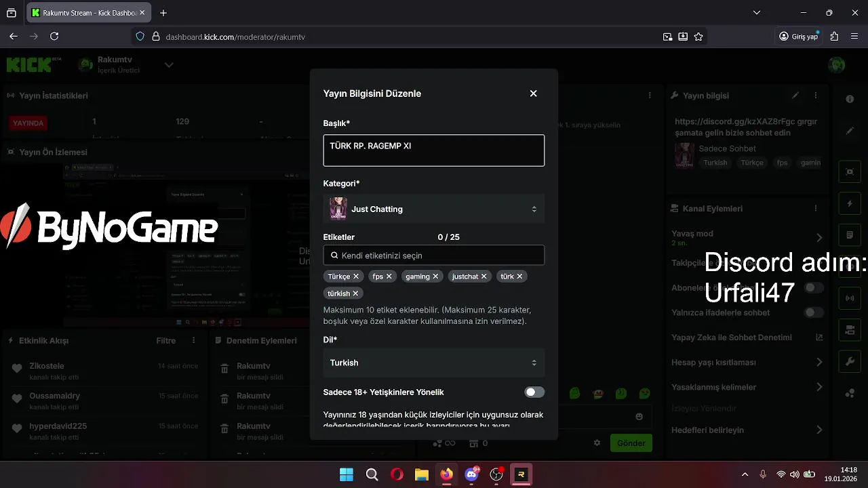Viewport: 868px width, 488px height.
Task: Close the Yayın Bilgisini Düzenle dialog
Action: [x=534, y=94]
